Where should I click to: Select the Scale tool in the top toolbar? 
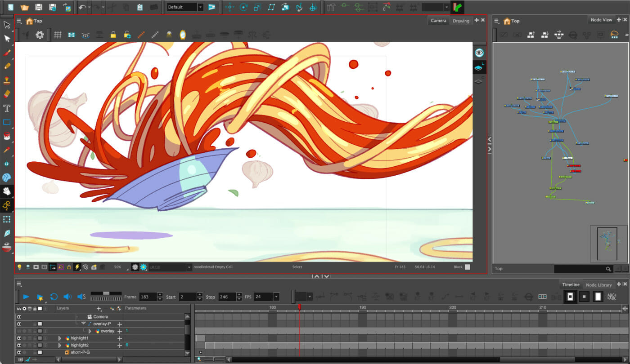[x=257, y=7]
